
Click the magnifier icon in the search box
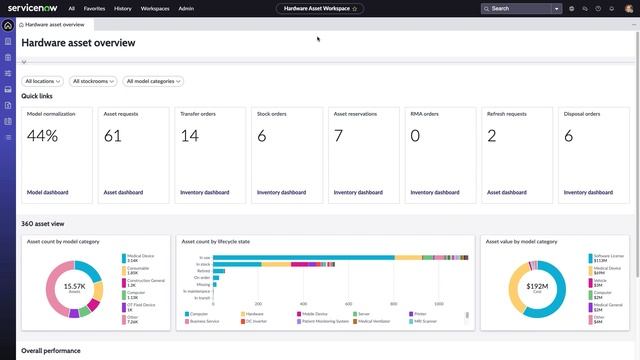coord(486,9)
